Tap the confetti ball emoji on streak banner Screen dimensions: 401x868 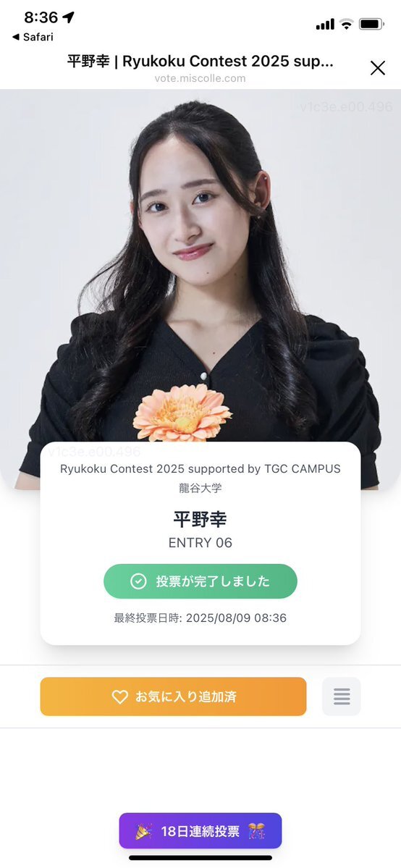(256, 831)
